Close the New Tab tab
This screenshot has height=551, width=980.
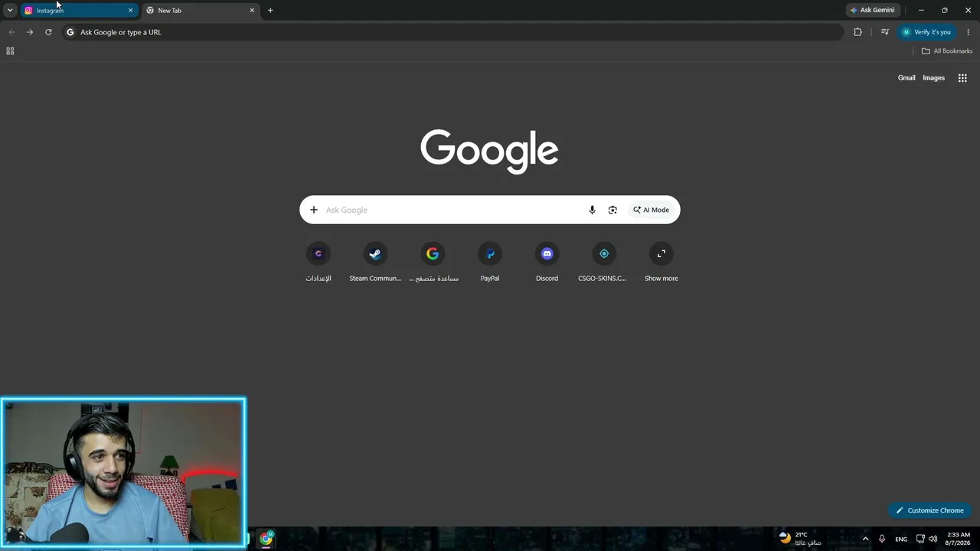tap(252, 11)
